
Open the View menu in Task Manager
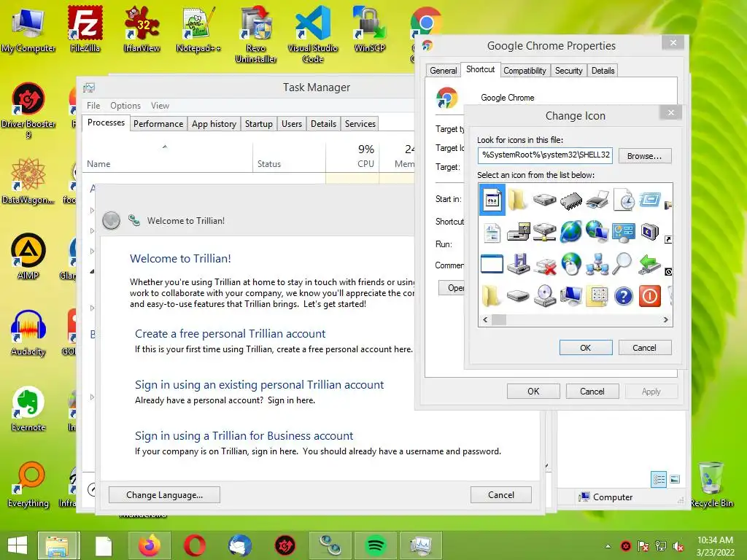tap(160, 106)
